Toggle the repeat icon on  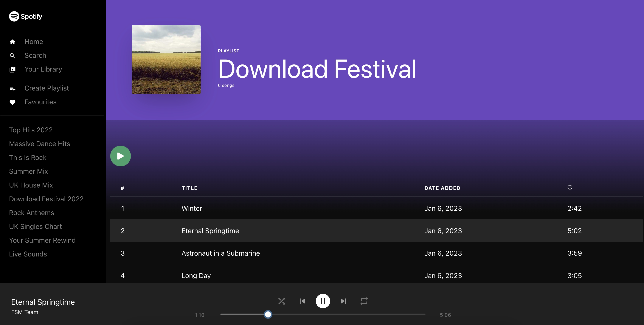coord(364,301)
